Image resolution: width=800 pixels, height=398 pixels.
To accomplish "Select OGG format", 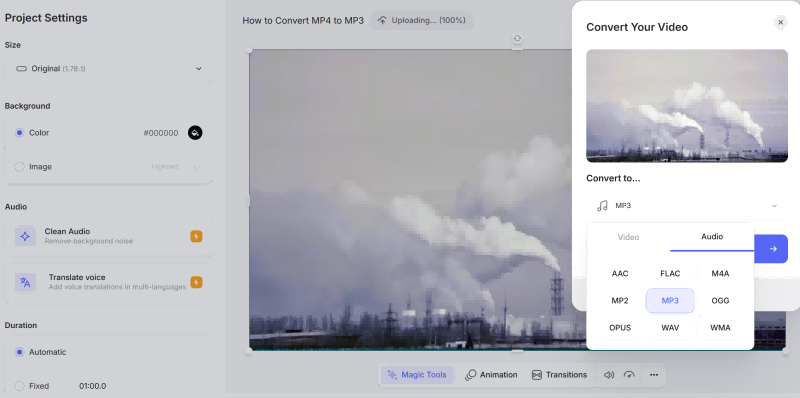I will coord(720,301).
